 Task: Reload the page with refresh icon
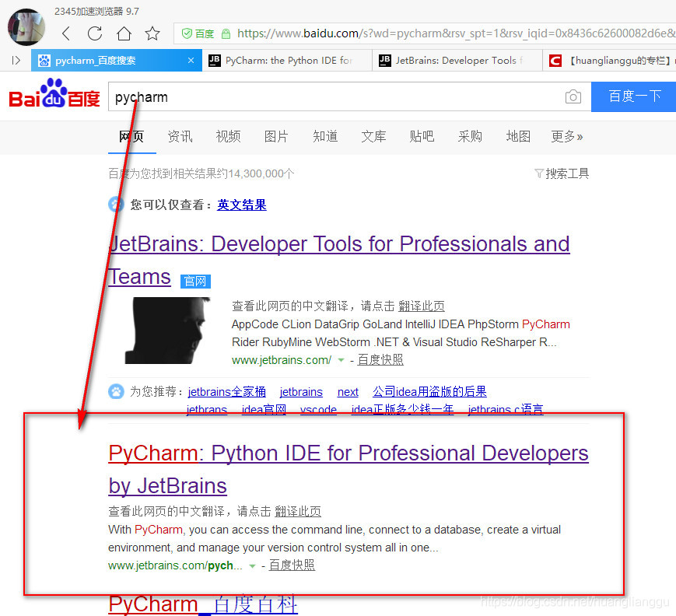pyautogui.click(x=95, y=33)
